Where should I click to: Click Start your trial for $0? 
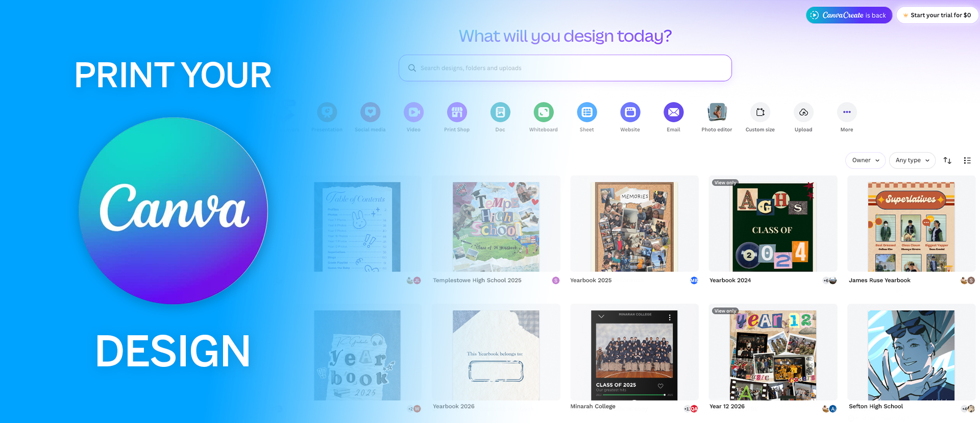tap(937, 15)
